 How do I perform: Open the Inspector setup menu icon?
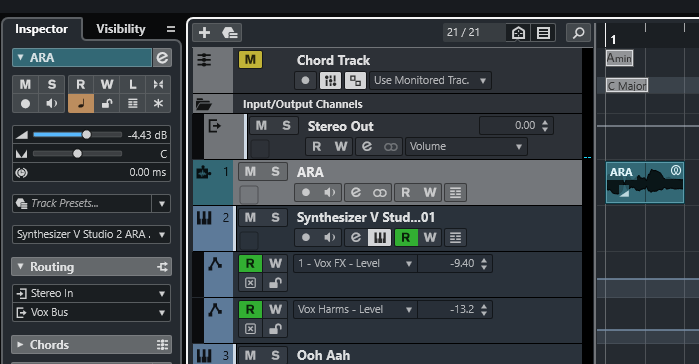coord(171,29)
